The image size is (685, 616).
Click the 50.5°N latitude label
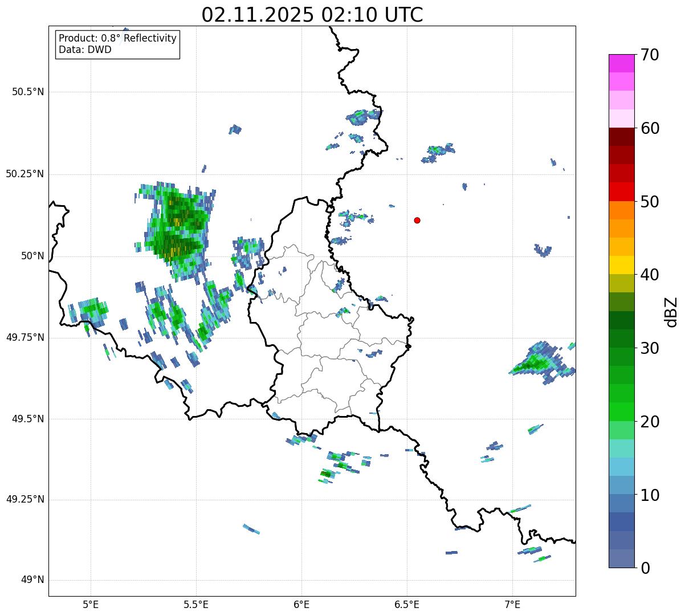point(28,92)
